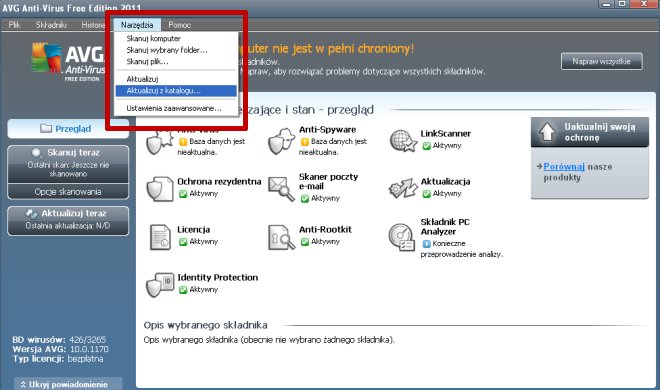Screen dimensions: 660x390
Task: Click the Uaktualnij swoją ochronę banner
Action: point(590,132)
